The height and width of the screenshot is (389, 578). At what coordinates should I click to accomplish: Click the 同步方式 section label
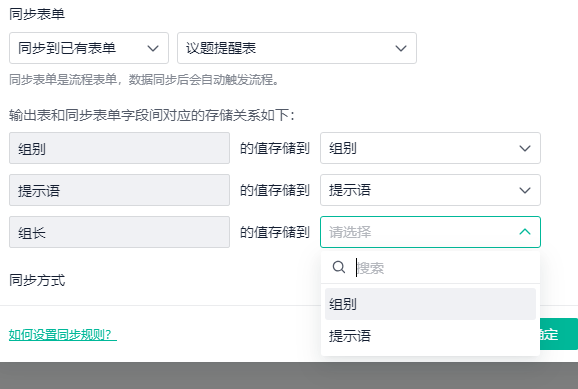[x=37, y=280]
